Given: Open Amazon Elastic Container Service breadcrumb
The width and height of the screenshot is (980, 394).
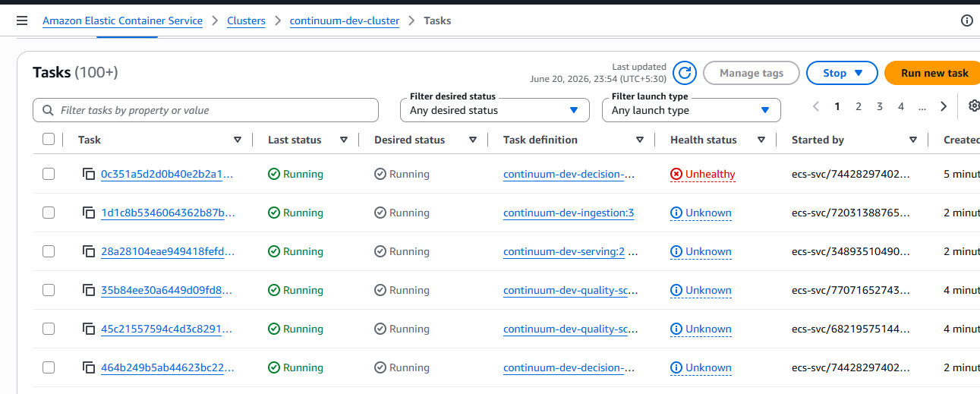Looking at the screenshot, I should 122,21.
